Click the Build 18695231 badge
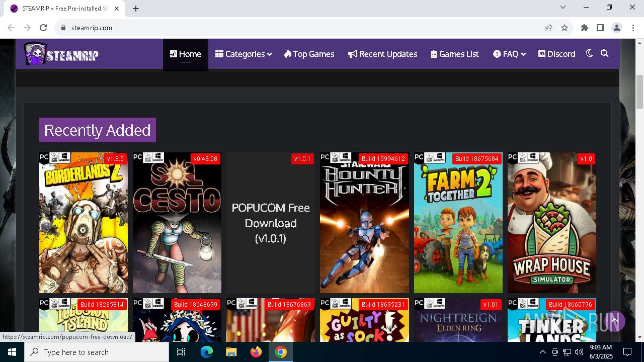The image size is (644, 362). pyautogui.click(x=383, y=304)
